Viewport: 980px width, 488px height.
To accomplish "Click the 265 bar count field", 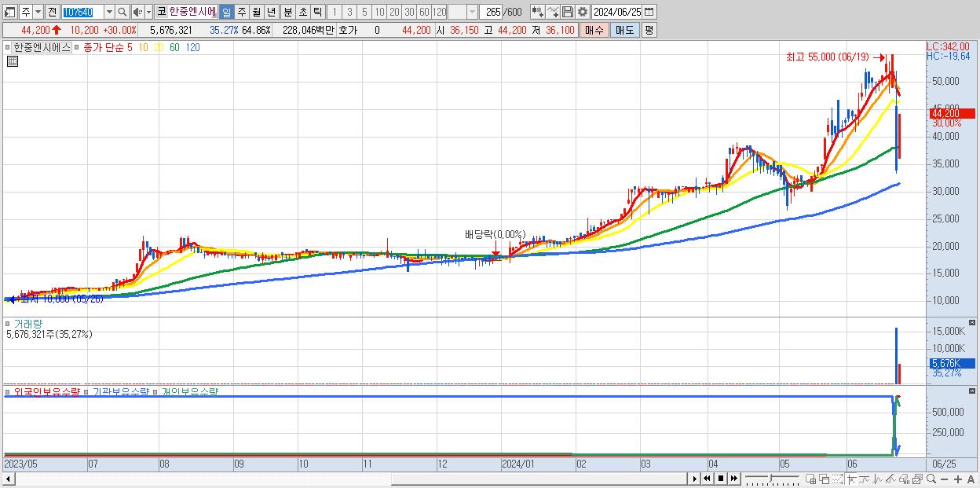I will point(492,12).
